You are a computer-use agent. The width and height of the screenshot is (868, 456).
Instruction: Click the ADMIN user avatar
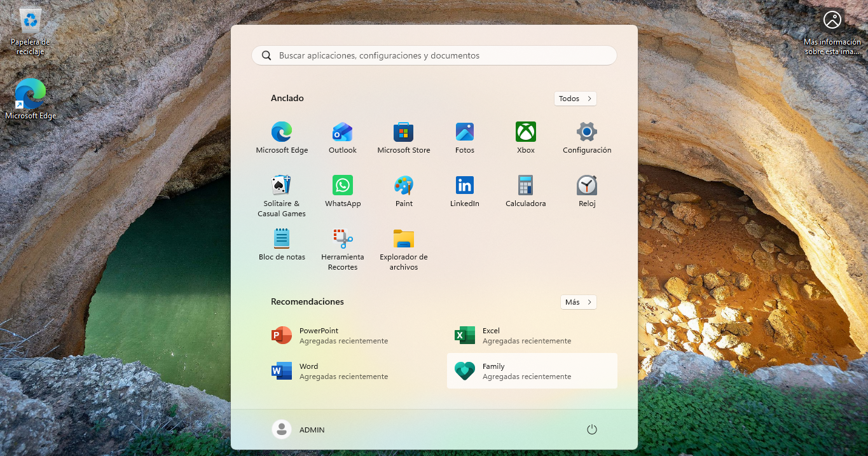tap(282, 429)
